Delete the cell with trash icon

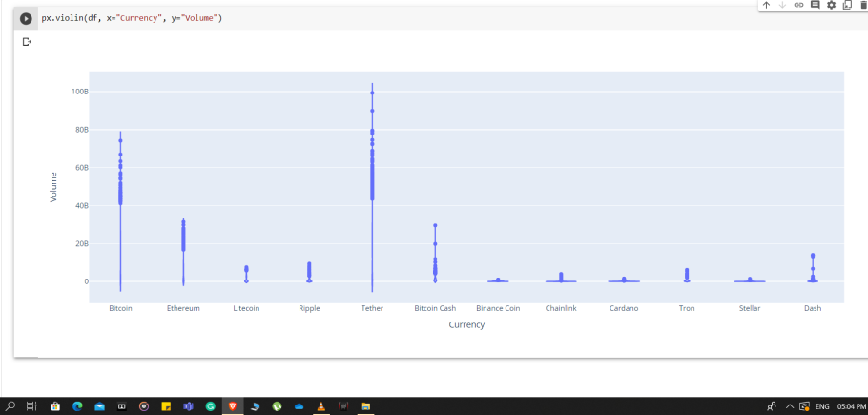coord(863,5)
